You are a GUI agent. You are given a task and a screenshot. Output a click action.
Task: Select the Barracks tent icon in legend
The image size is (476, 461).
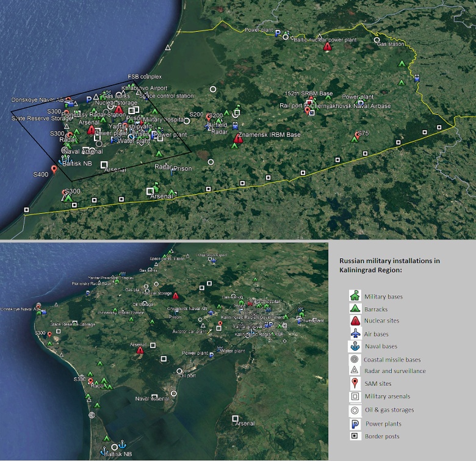pos(353,309)
